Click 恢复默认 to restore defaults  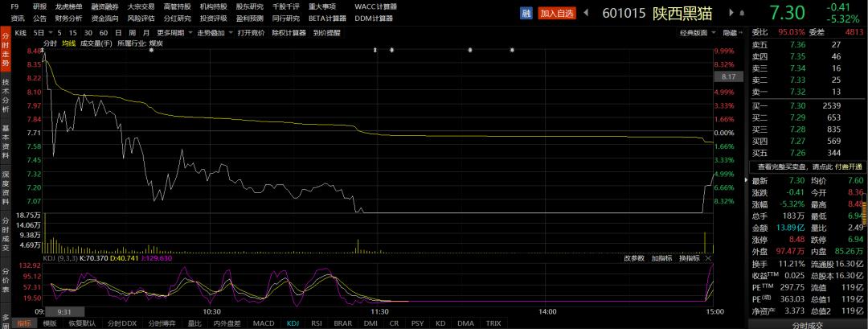83,323
